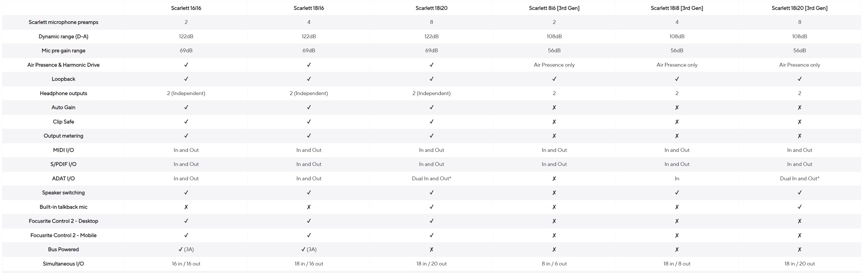Click Built-in talkback mic checkmark for Scarlett 18i20 [3rd Gen]
This screenshot has width=868, height=273.
coord(799,207)
